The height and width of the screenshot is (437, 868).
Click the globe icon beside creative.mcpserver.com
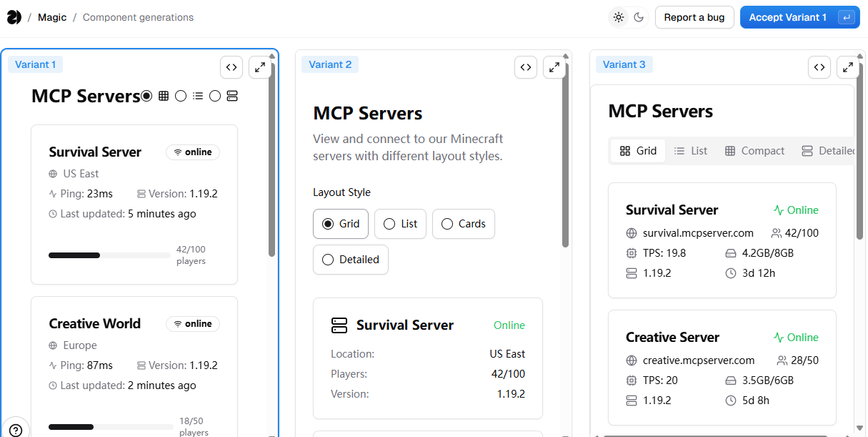click(631, 360)
